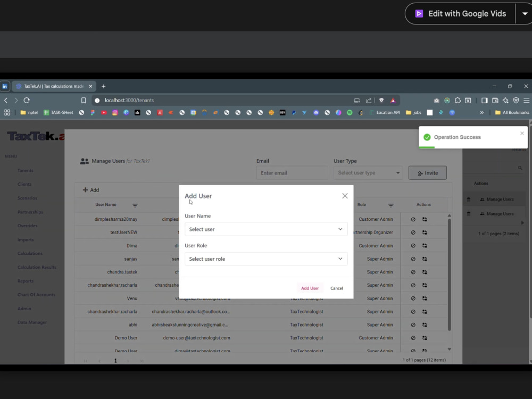Click block icon for sanjay row
The width and height of the screenshot is (532, 399).
click(x=413, y=259)
